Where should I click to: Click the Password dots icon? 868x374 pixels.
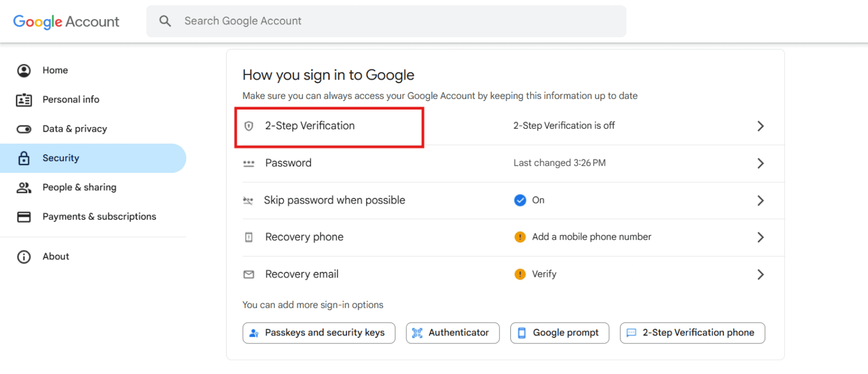pos(249,163)
